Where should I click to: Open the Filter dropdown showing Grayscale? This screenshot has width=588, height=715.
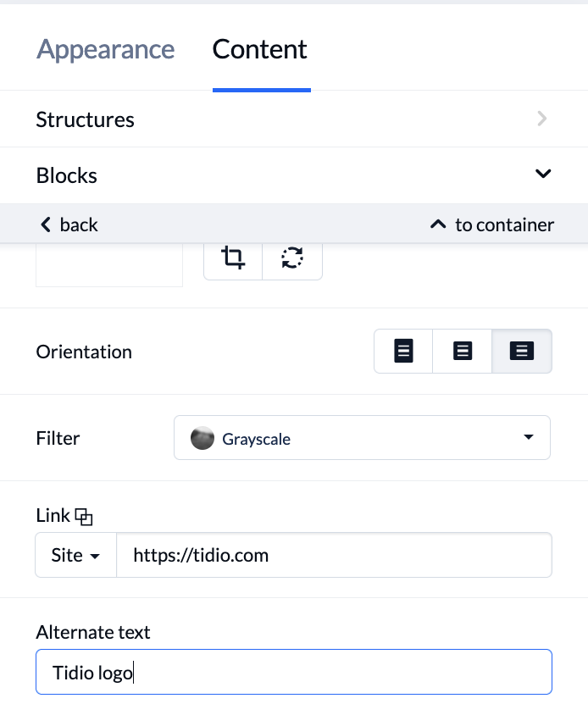point(362,438)
